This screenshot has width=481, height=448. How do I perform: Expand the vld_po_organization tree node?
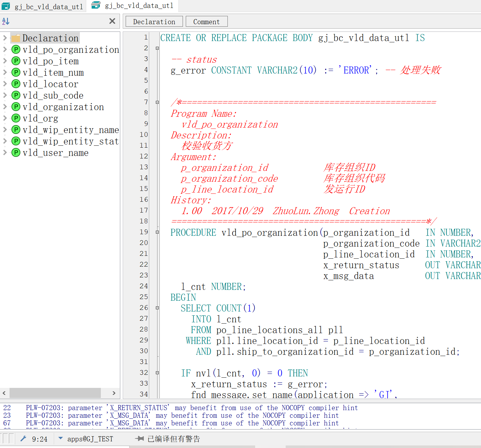point(5,50)
